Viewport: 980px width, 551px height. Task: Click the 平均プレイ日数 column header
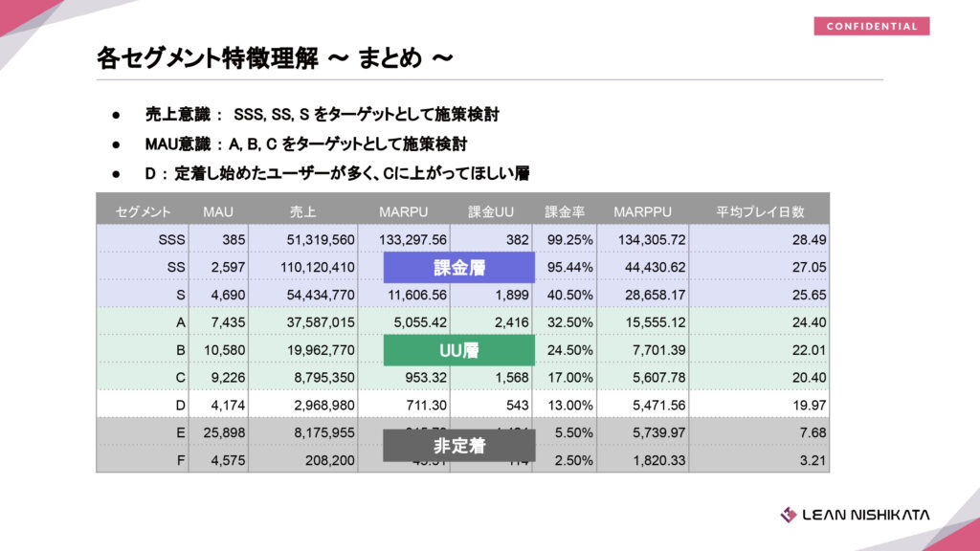[760, 211]
